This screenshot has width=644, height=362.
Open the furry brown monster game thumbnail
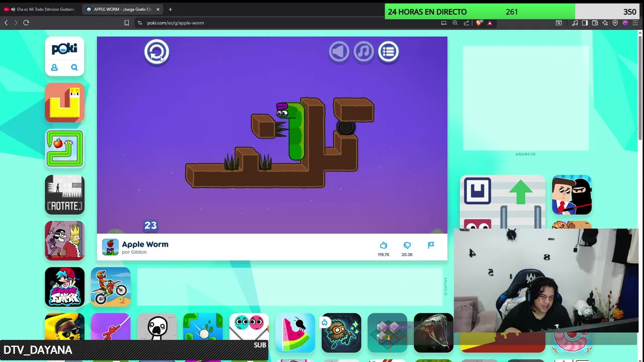click(x=341, y=333)
